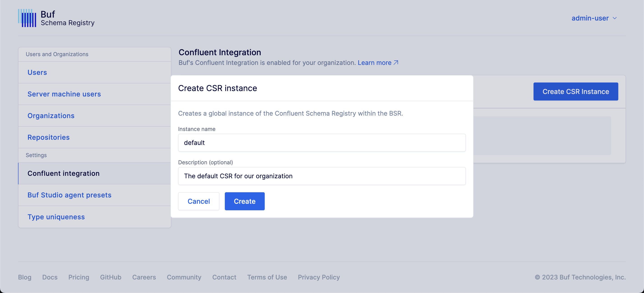
Task: Click the Instance name field label
Action: pos(196,129)
